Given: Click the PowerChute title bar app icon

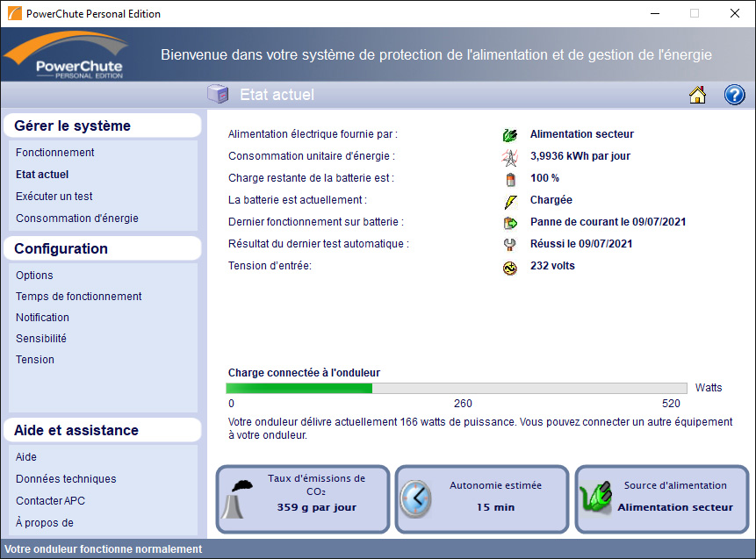Looking at the screenshot, I should (x=14, y=13).
